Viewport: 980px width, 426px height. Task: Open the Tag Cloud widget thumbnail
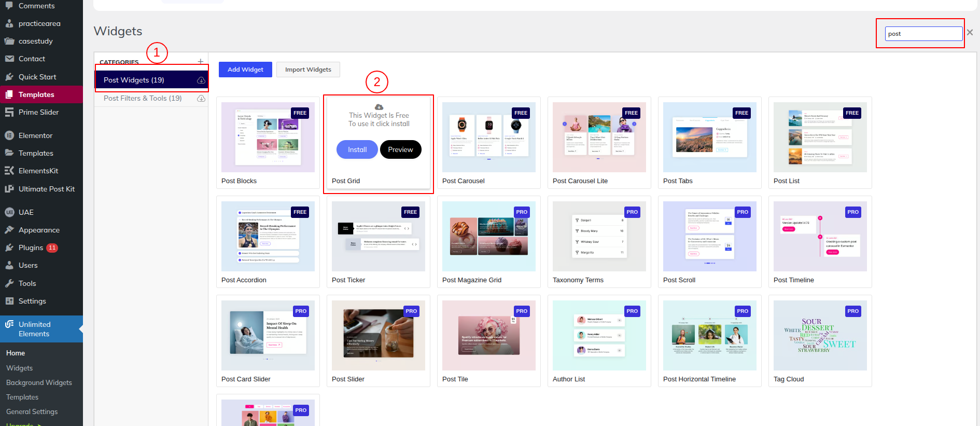pos(820,335)
